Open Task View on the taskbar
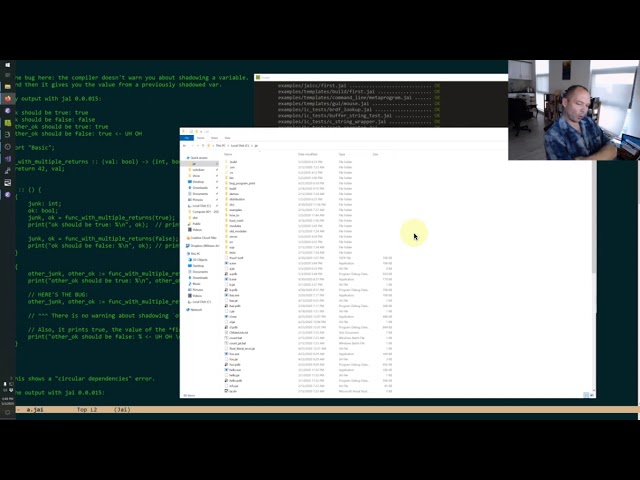This screenshot has height=480, width=640. point(7,75)
